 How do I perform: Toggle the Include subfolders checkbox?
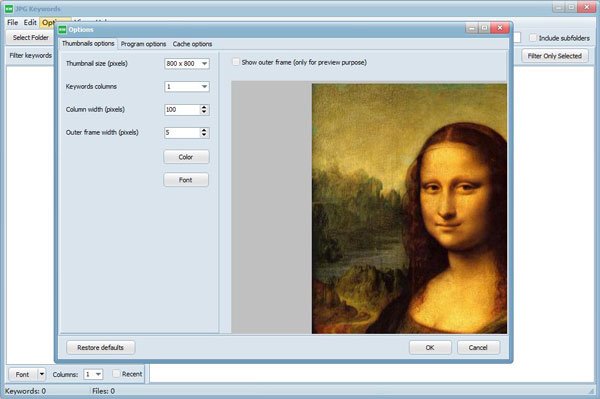pyautogui.click(x=533, y=38)
